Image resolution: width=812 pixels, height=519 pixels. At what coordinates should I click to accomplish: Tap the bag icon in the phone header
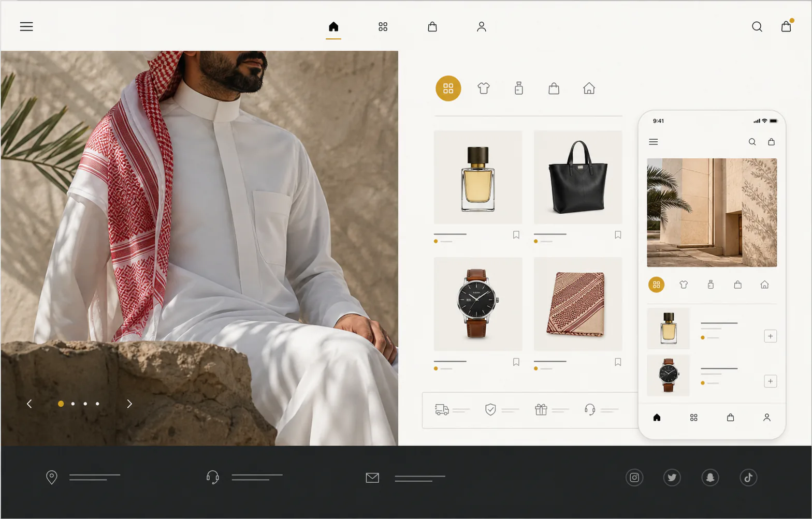point(772,142)
